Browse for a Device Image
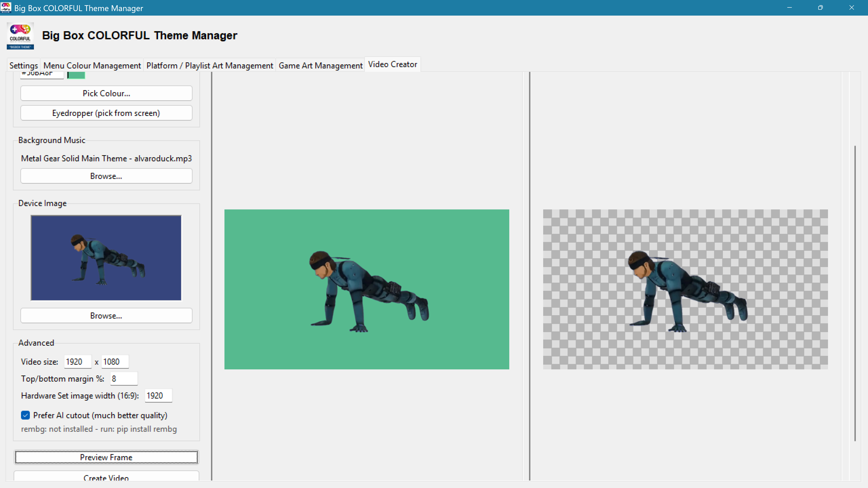Image resolution: width=868 pixels, height=488 pixels. coord(106,316)
